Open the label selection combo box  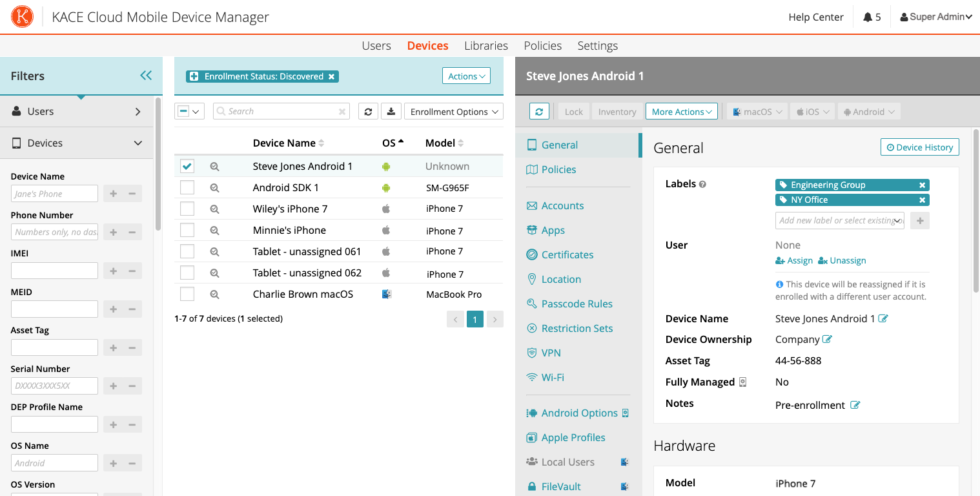(840, 221)
